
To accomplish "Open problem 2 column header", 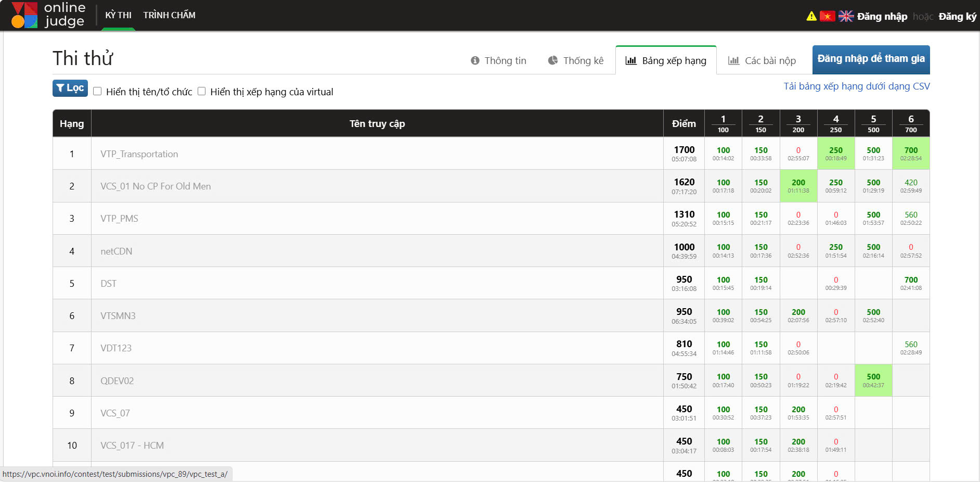I will (x=760, y=123).
